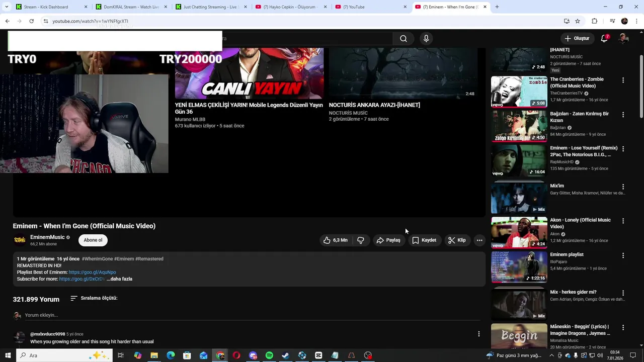Open NOCTURİS ANKARA AYAZI-[İHANET] suggestion

(374, 105)
